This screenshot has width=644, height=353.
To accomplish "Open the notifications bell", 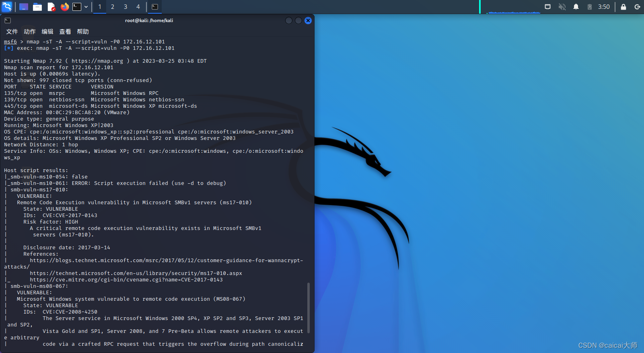I will [576, 7].
